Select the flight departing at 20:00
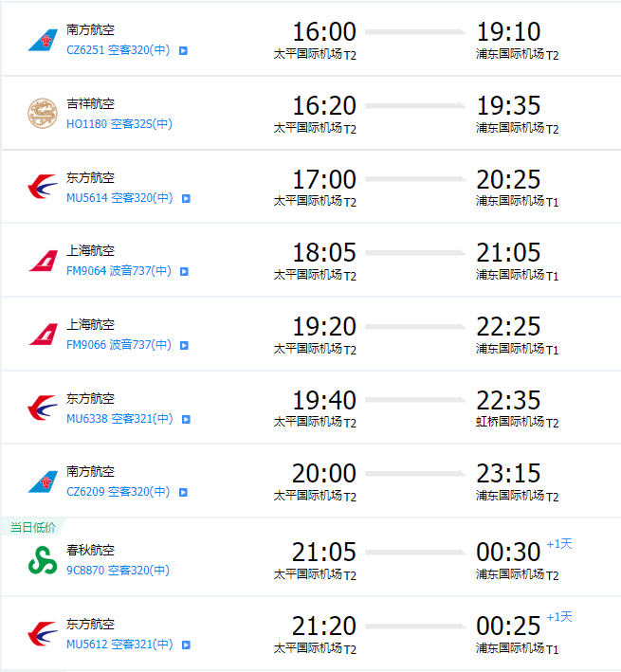This screenshot has height=672, width=621. point(323,474)
